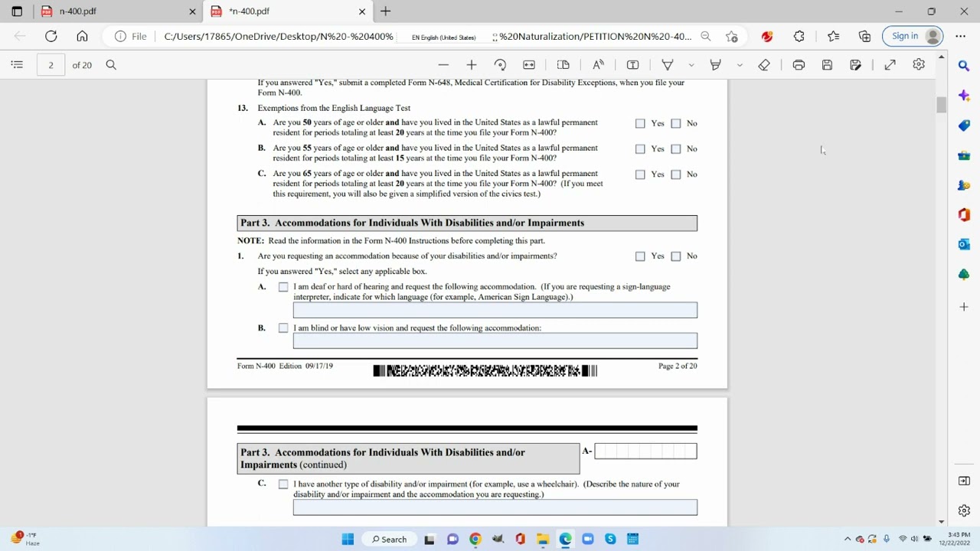980x551 pixels.
Task: Open taskbar Search box
Action: (x=390, y=539)
